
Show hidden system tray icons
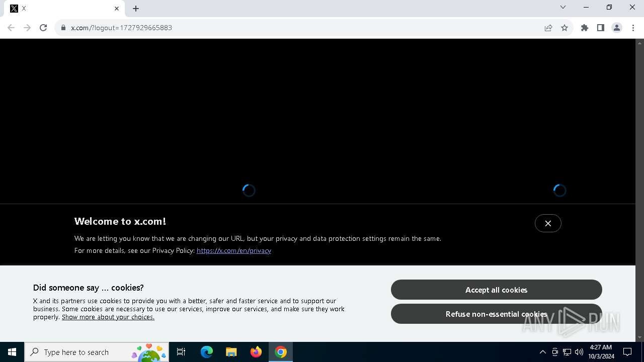click(x=542, y=352)
